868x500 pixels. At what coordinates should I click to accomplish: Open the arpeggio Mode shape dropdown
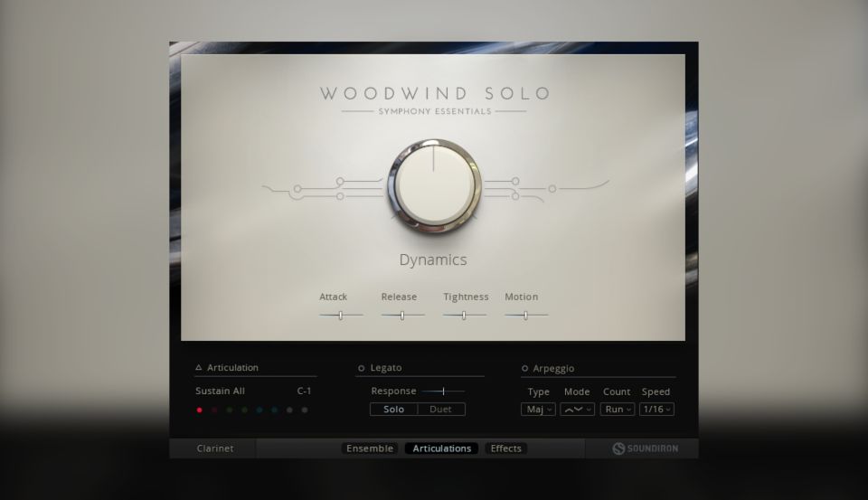pyautogui.click(x=577, y=410)
